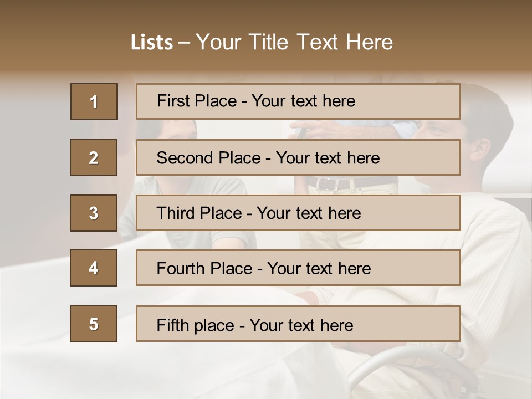532x399 pixels.
Task: Click the Third Place text bar
Action: (298, 213)
